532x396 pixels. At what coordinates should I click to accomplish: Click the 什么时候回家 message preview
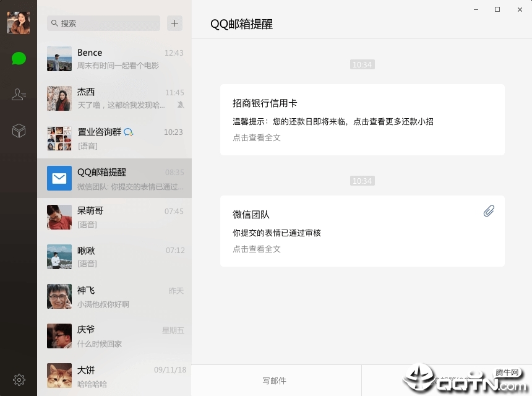tap(100, 344)
